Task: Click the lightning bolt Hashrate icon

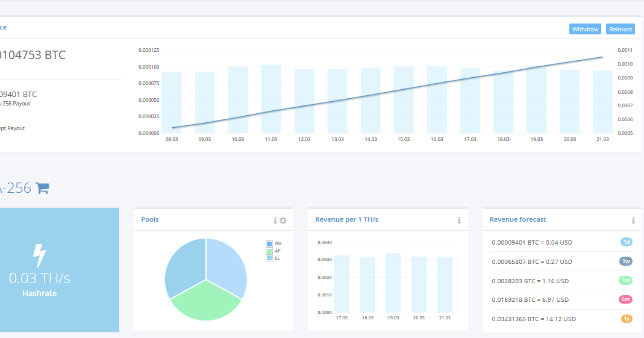Action: click(39, 255)
